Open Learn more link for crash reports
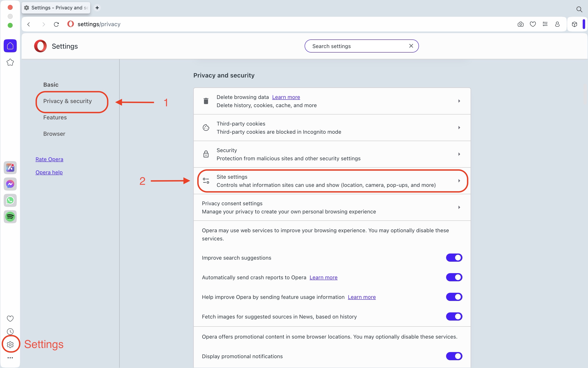The image size is (588, 368). [323, 277]
